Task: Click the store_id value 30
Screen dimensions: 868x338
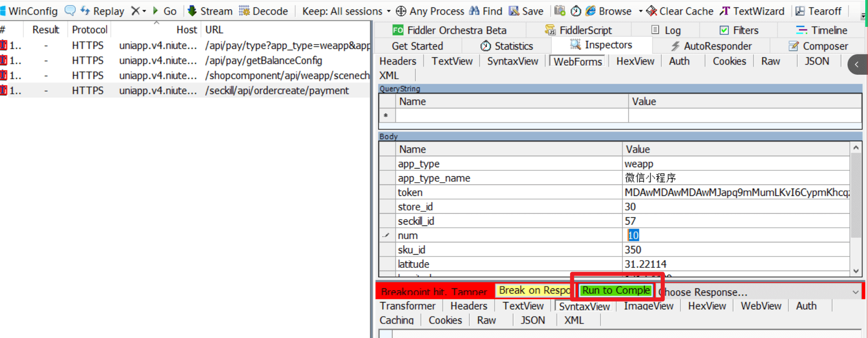Action: [736, 207]
